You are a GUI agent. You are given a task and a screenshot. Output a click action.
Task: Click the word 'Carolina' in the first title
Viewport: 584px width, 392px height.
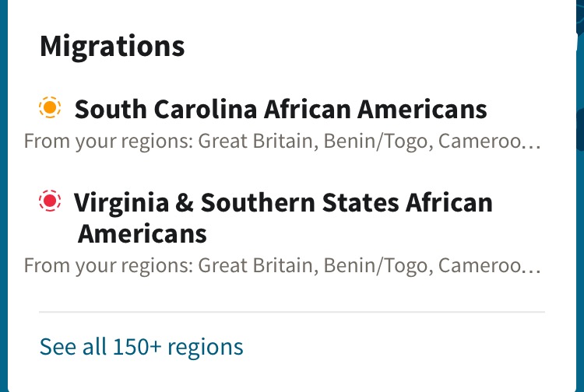tap(206, 110)
